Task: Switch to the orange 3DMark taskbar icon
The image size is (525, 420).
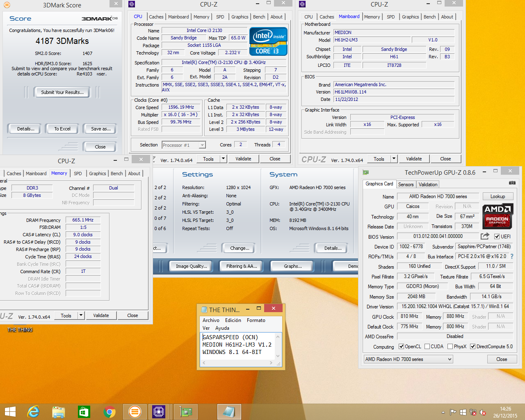Action: 135,411
